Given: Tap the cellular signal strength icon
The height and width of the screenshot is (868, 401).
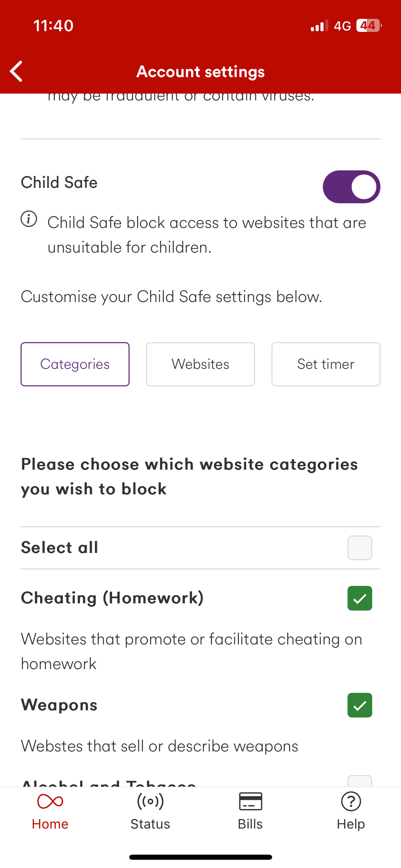Looking at the screenshot, I should [x=319, y=26].
